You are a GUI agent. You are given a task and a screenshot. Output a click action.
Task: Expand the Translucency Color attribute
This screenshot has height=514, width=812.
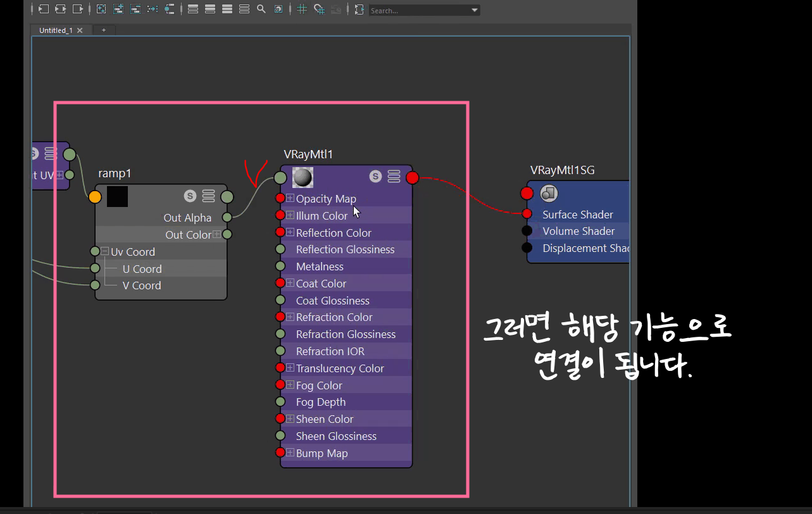pos(290,368)
